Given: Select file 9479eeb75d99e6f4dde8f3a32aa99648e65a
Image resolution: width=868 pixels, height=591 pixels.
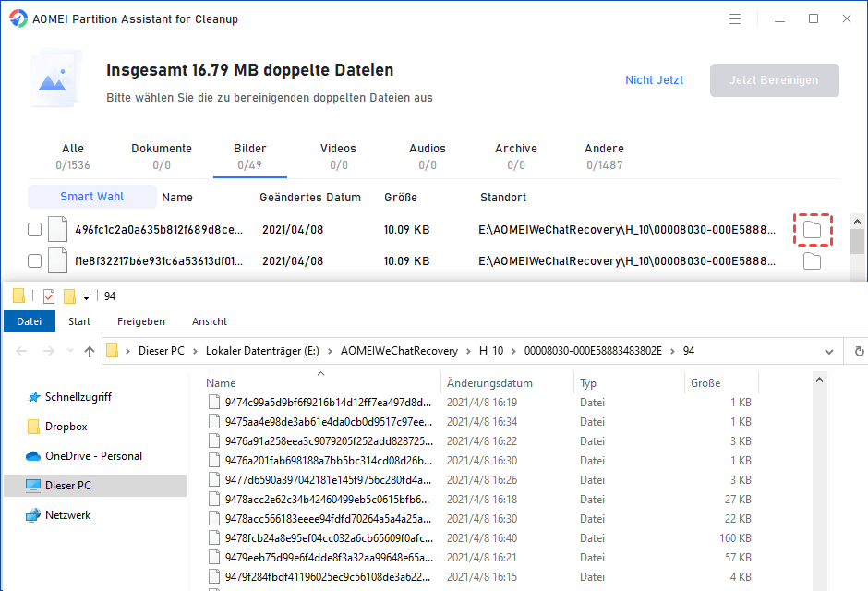Looking at the screenshot, I should [x=328, y=557].
